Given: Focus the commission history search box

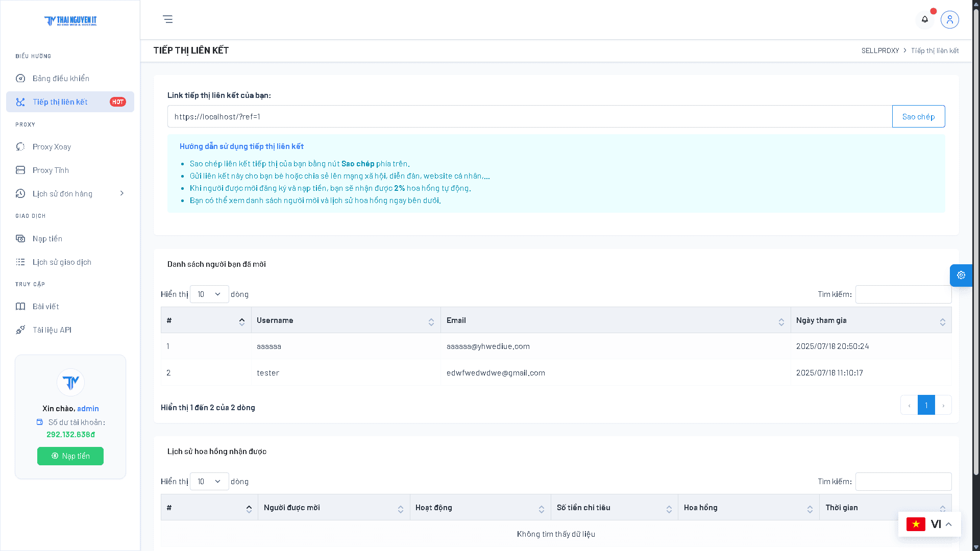Looking at the screenshot, I should point(903,482).
